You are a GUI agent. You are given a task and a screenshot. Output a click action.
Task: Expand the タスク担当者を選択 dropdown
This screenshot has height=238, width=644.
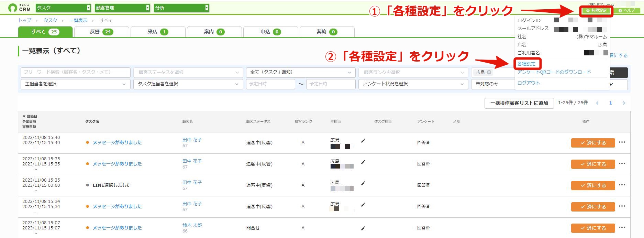[188, 84]
